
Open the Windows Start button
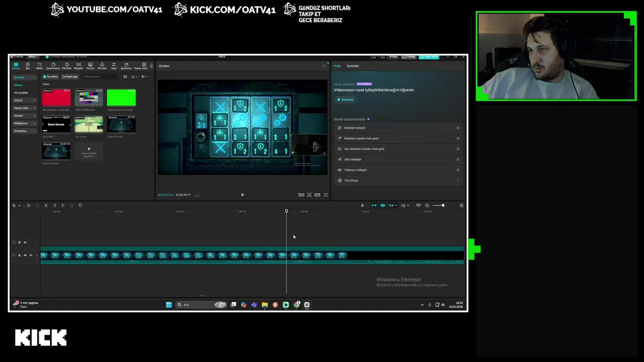point(169,305)
